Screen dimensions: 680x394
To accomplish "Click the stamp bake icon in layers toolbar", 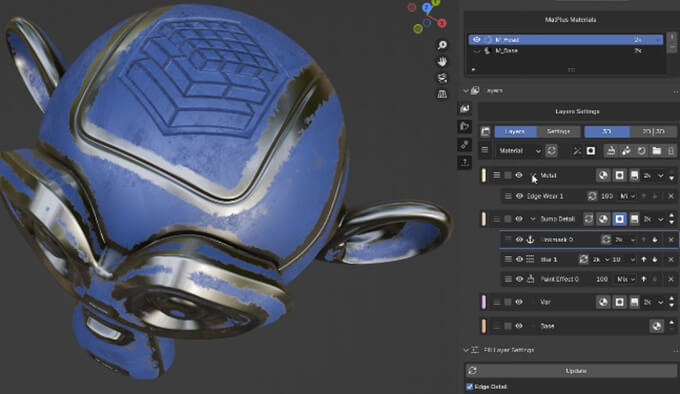I will (x=611, y=151).
